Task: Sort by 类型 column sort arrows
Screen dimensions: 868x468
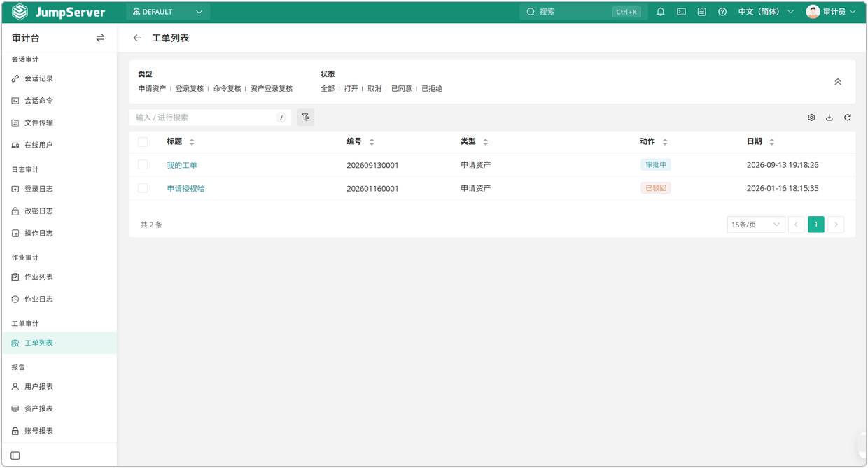Action: [485, 142]
